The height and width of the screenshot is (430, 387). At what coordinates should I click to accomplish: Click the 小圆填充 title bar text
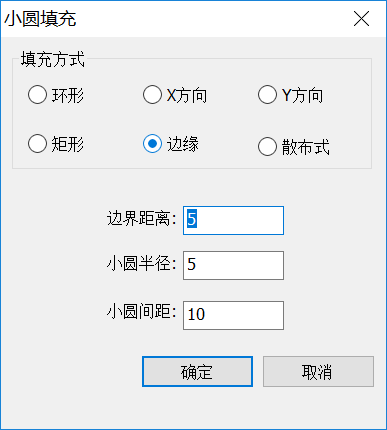point(40,19)
